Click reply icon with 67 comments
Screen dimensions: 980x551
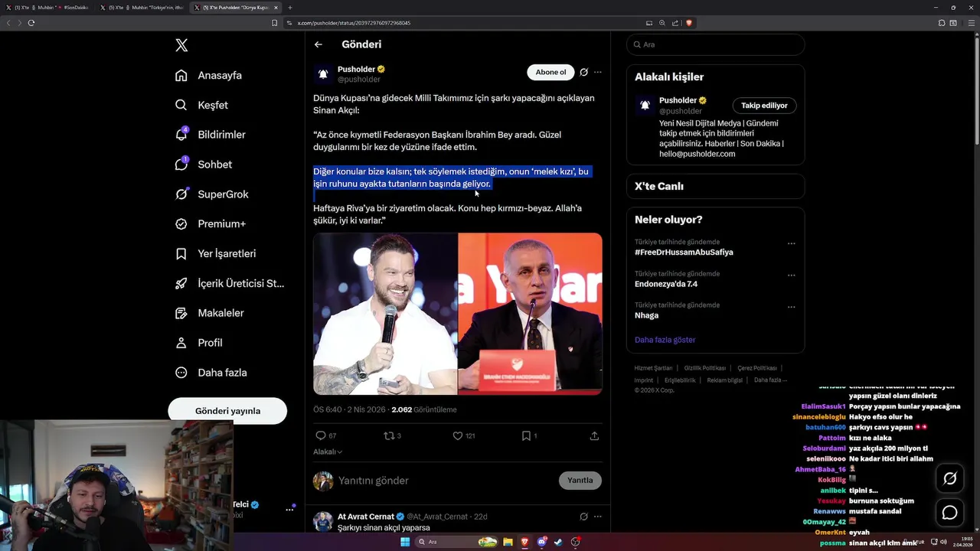point(326,435)
